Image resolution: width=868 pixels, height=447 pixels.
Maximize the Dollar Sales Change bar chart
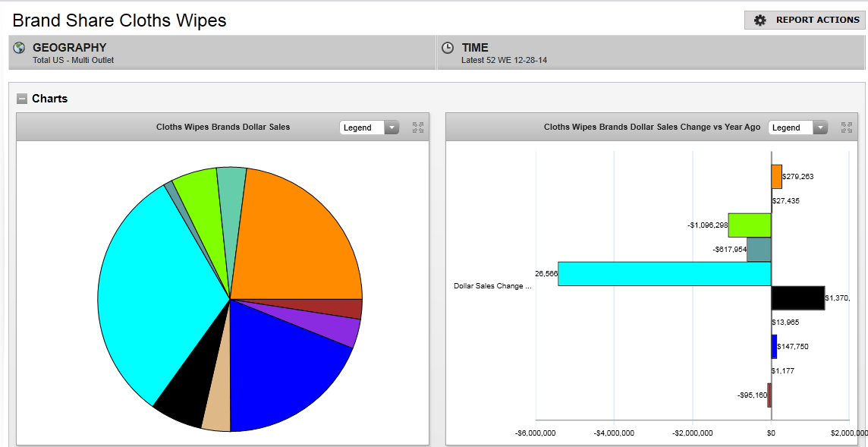(x=847, y=127)
